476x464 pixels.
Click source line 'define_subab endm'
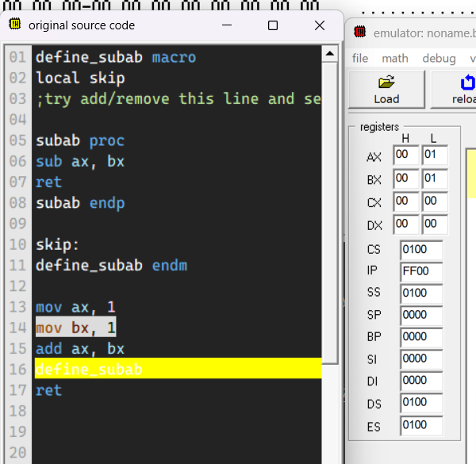[x=111, y=266]
